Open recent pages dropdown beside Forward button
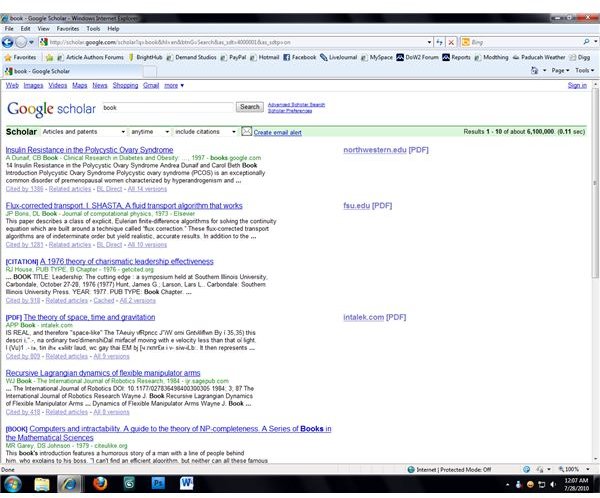600x498 pixels. 31,42
